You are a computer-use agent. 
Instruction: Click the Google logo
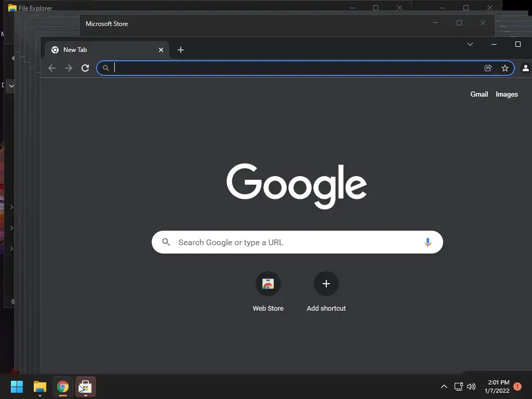[297, 186]
